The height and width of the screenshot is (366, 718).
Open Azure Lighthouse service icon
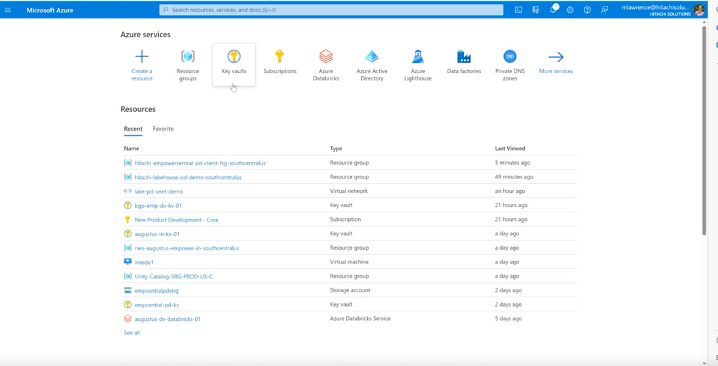coord(418,56)
